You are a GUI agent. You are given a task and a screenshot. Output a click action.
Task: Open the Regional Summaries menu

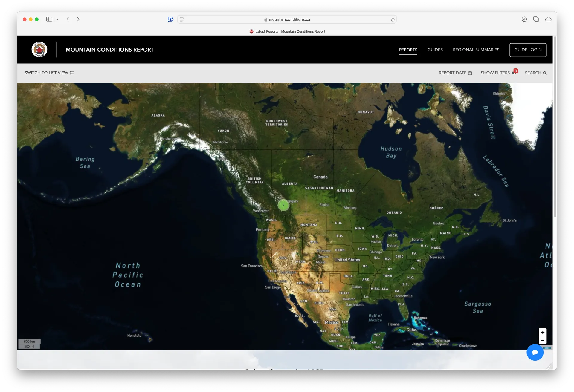[x=476, y=50]
